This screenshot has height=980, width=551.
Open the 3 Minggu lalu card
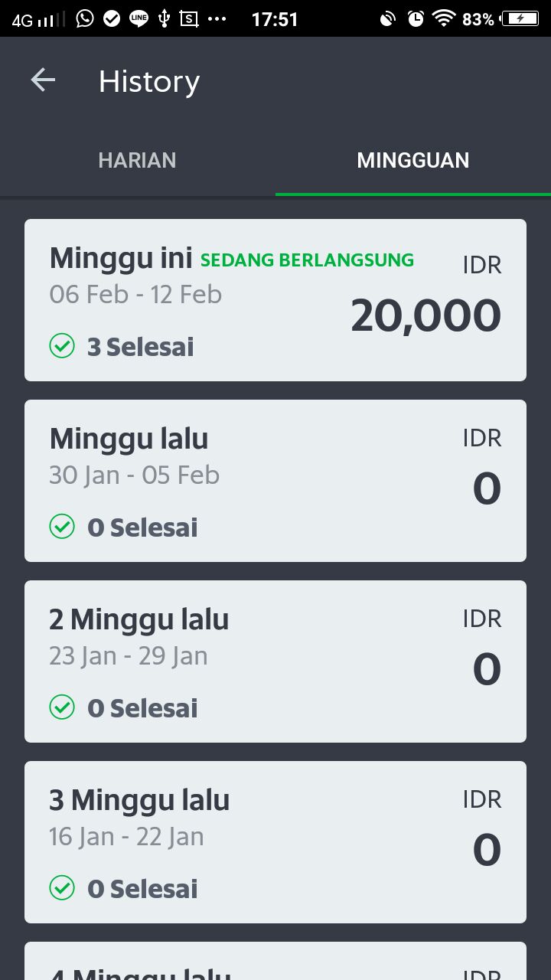pos(275,842)
